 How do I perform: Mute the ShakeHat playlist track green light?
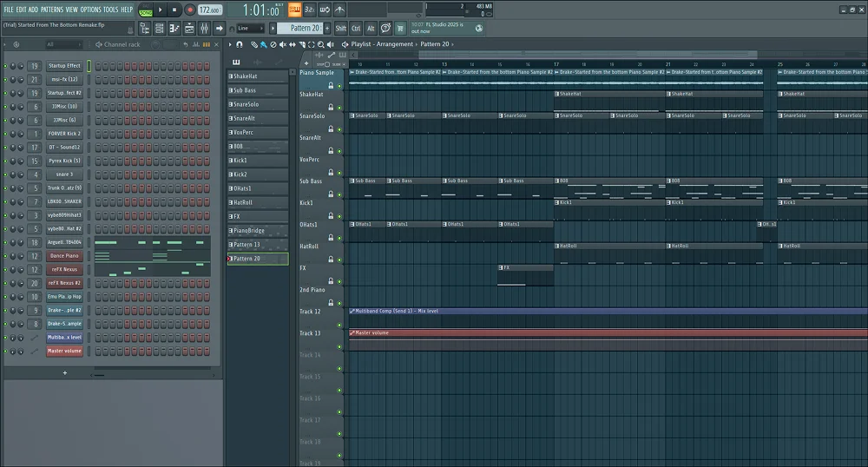[339, 108]
